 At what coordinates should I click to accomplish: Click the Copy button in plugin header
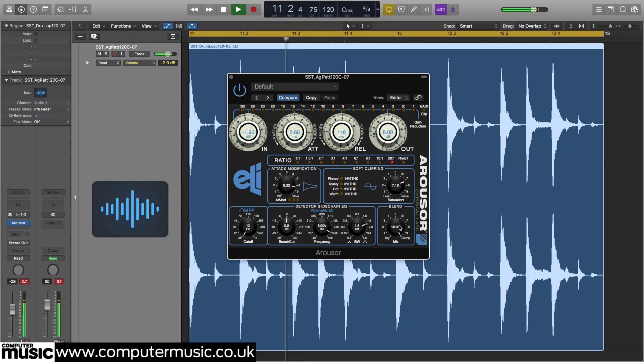(x=311, y=98)
